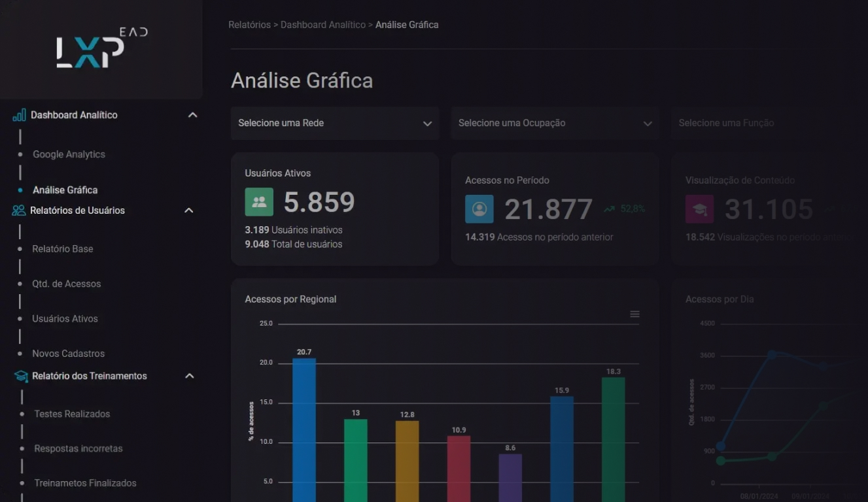Click the purple 8.6 bar
The width and height of the screenshot is (868, 502).
pyautogui.click(x=510, y=478)
